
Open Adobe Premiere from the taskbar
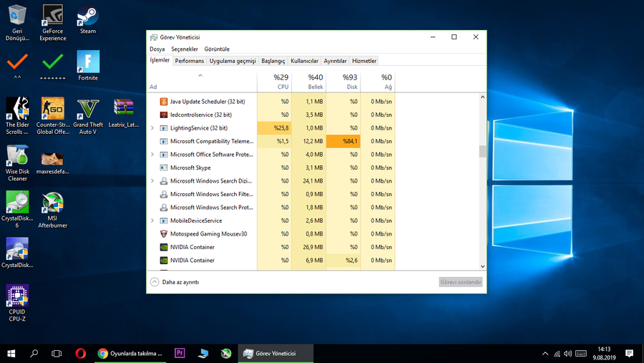180,354
